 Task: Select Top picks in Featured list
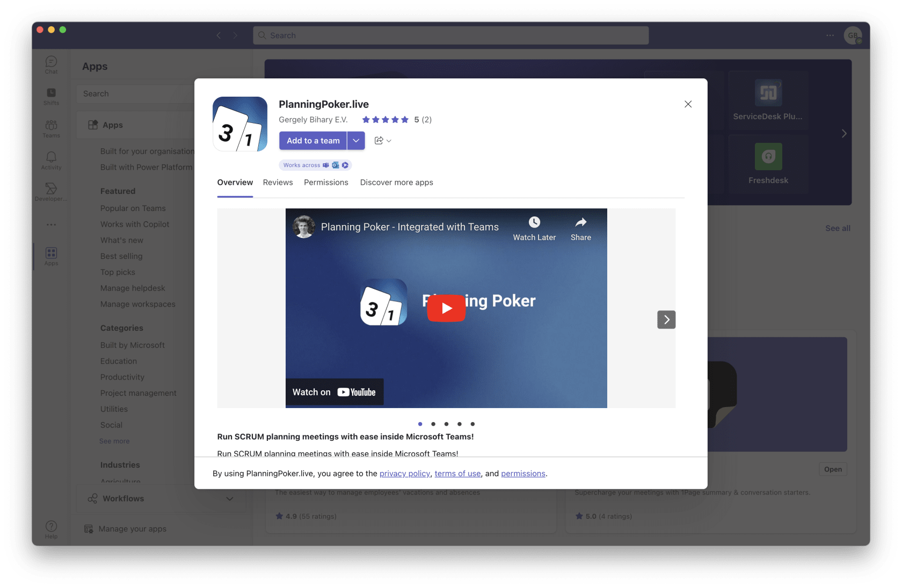[118, 272]
